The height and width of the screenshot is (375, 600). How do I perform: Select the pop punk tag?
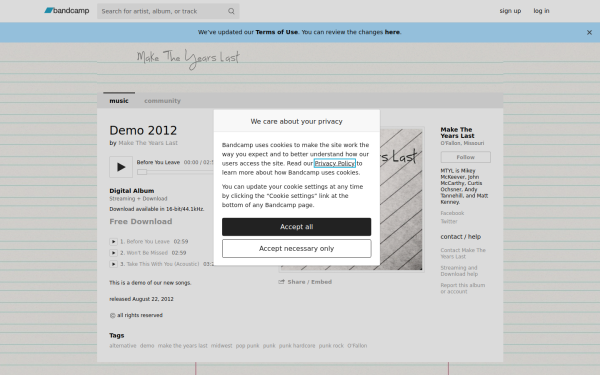pyautogui.click(x=247, y=346)
